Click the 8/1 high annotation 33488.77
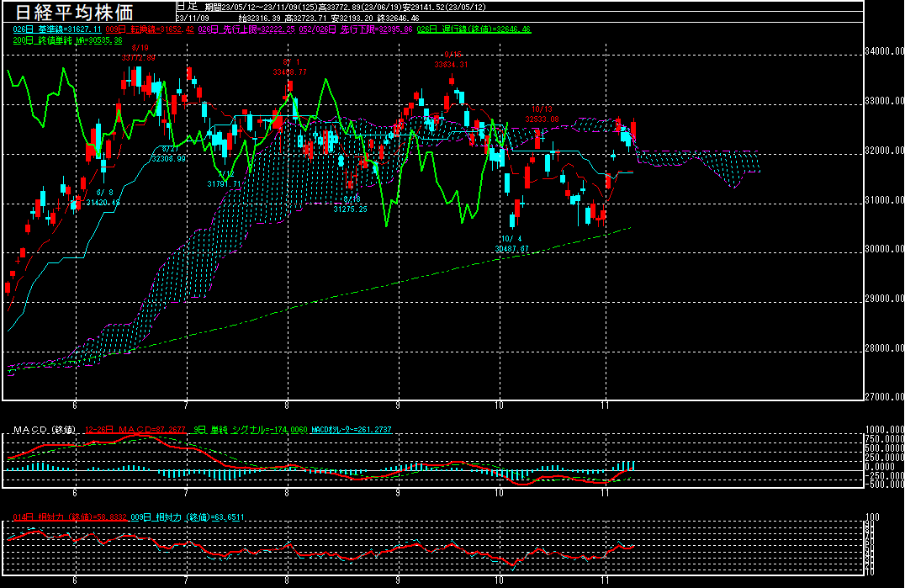This screenshot has height=588, width=905. coord(289,67)
